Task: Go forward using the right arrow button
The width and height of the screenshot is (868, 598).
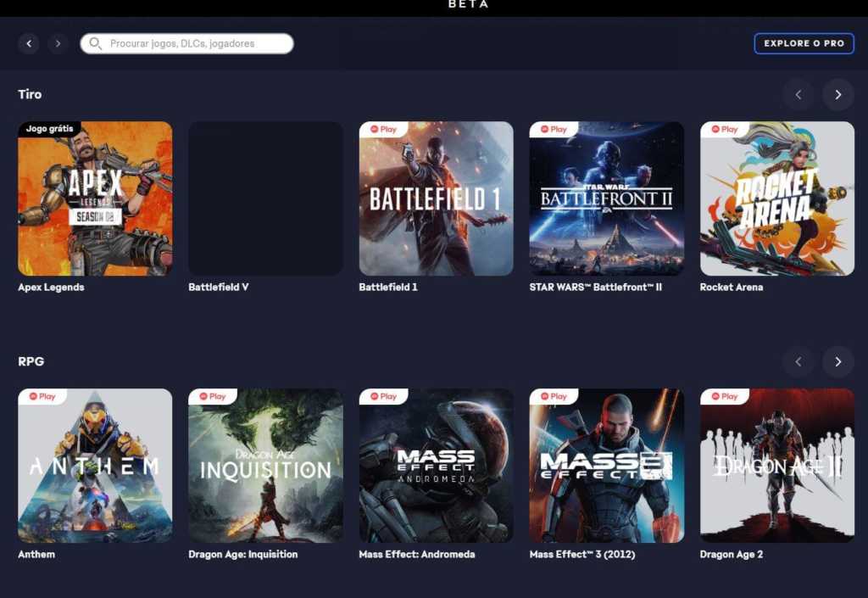Action: (58, 43)
